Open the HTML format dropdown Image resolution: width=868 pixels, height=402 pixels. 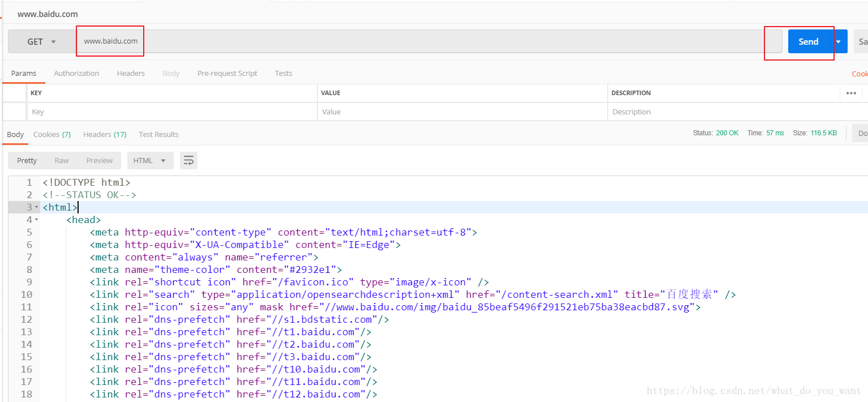(x=150, y=161)
